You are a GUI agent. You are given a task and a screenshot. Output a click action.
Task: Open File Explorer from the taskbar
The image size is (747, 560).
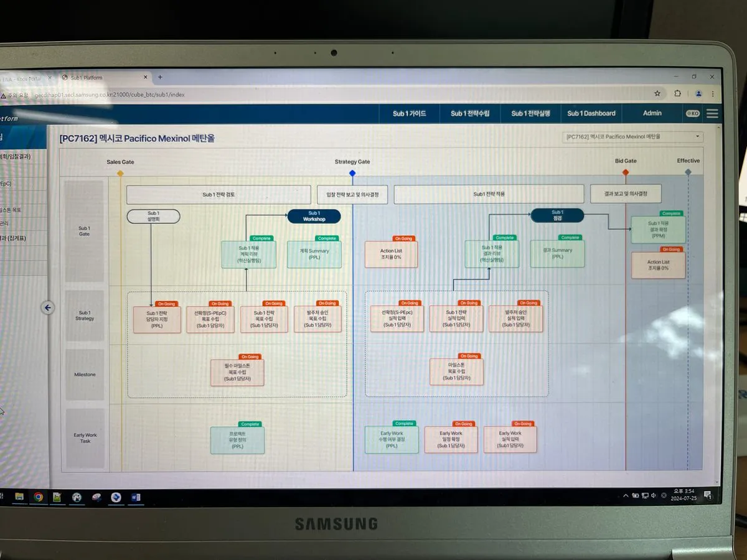pyautogui.click(x=19, y=497)
